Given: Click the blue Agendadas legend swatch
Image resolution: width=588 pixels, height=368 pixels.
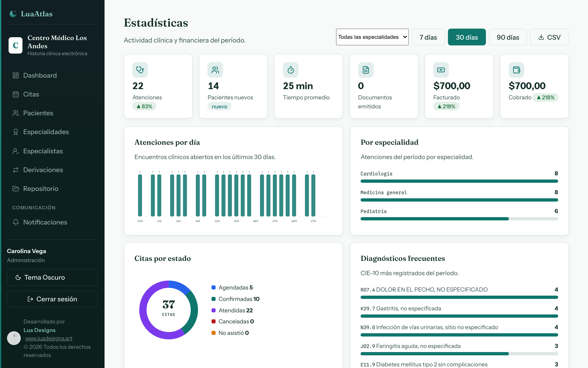Looking at the screenshot, I should (214, 287).
